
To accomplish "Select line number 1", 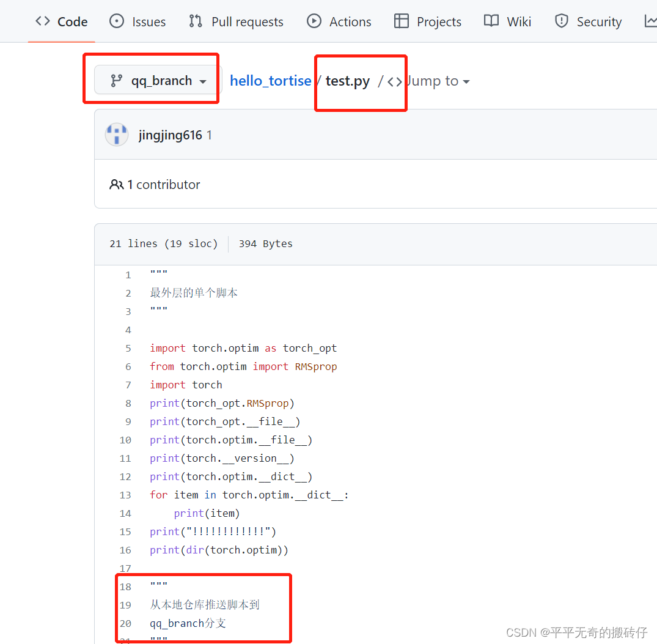I will click(x=128, y=275).
